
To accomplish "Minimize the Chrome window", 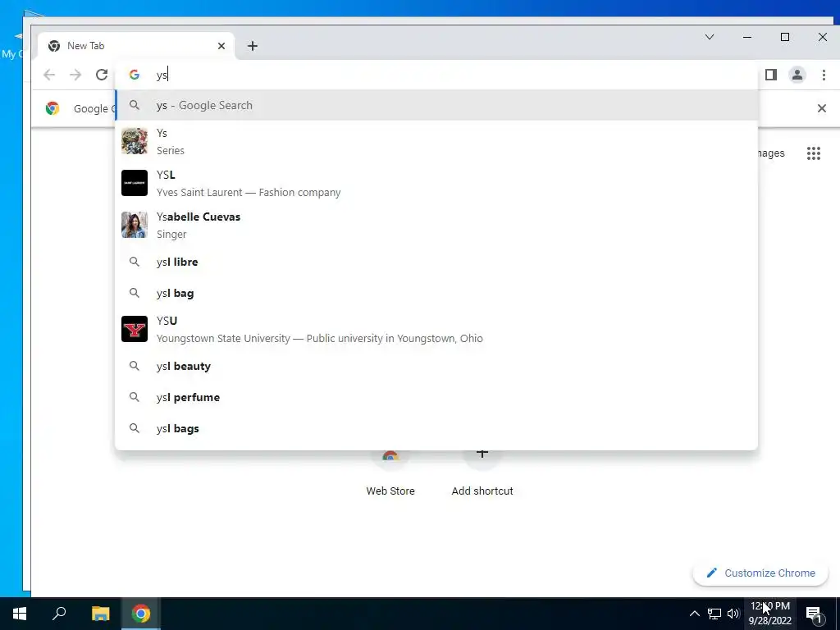I will pos(747,37).
